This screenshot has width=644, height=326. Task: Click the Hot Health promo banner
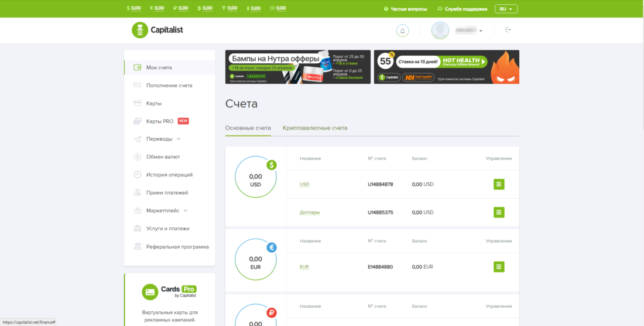[446, 67]
